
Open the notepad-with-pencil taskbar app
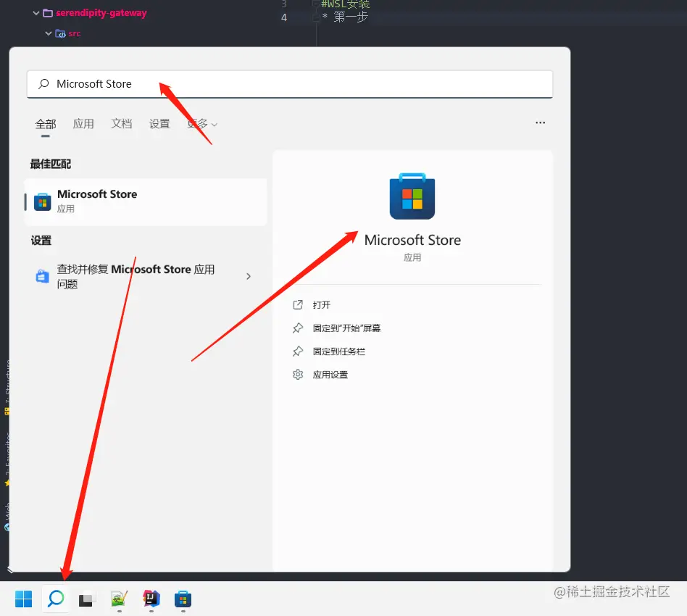(119, 599)
